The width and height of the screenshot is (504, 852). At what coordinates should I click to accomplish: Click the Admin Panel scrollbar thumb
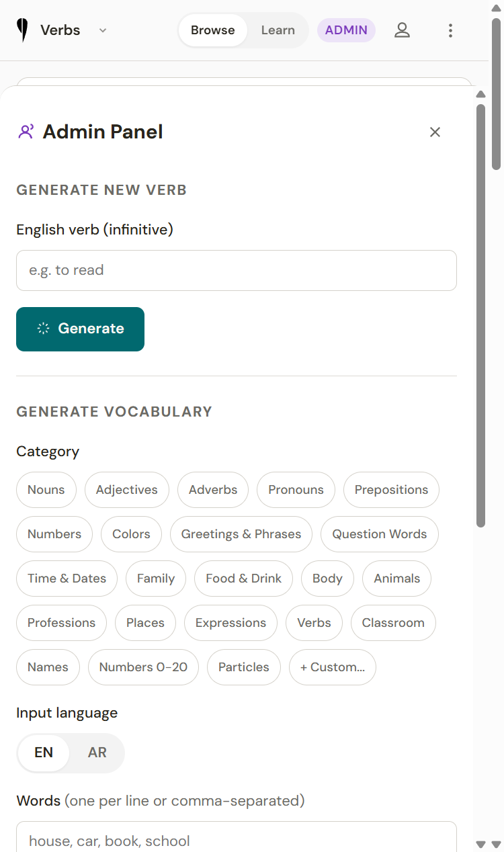(x=480, y=314)
